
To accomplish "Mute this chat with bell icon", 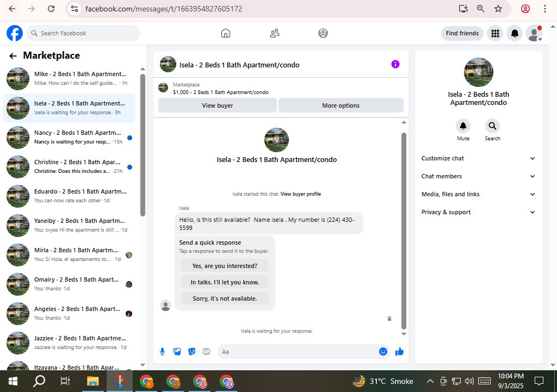I will (x=463, y=126).
